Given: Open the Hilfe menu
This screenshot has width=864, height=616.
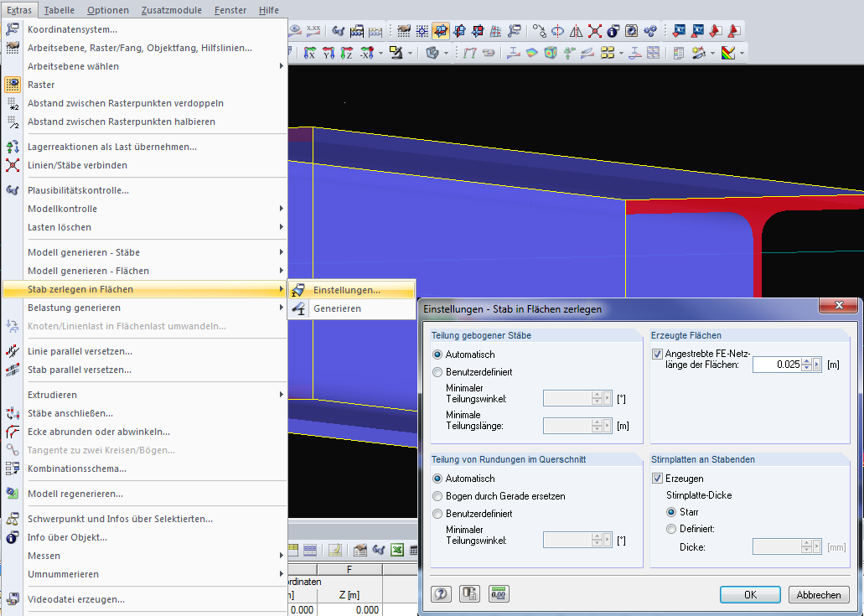Looking at the screenshot, I should pos(268,10).
